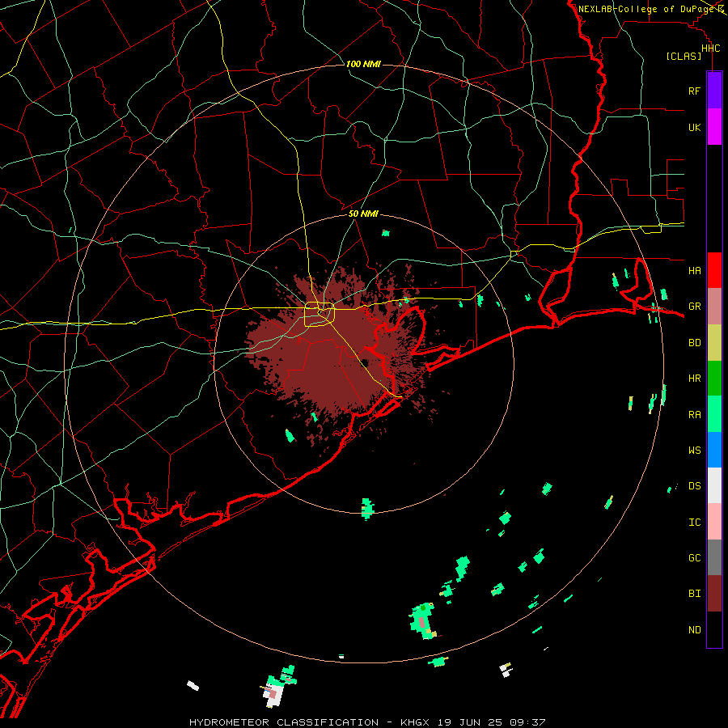Click the HHC product code text
The image size is (728, 728).
click(710, 49)
